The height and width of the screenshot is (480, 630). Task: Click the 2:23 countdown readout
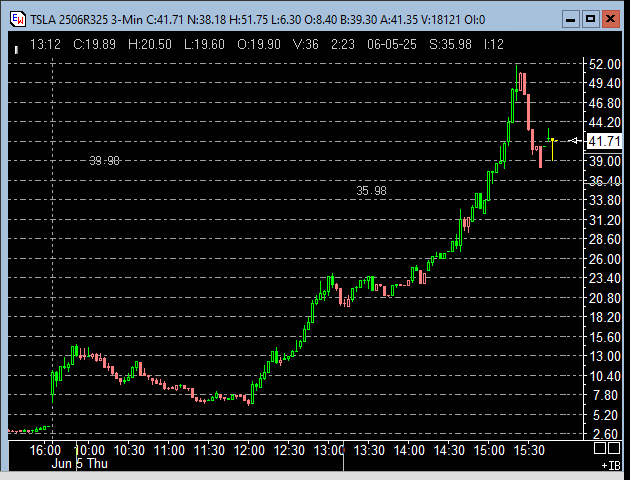tap(343, 44)
